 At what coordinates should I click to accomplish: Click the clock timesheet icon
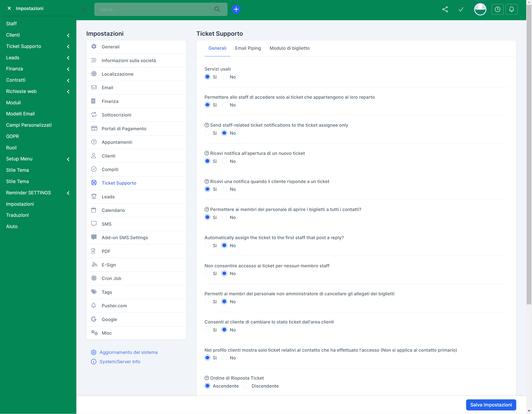pyautogui.click(x=497, y=9)
